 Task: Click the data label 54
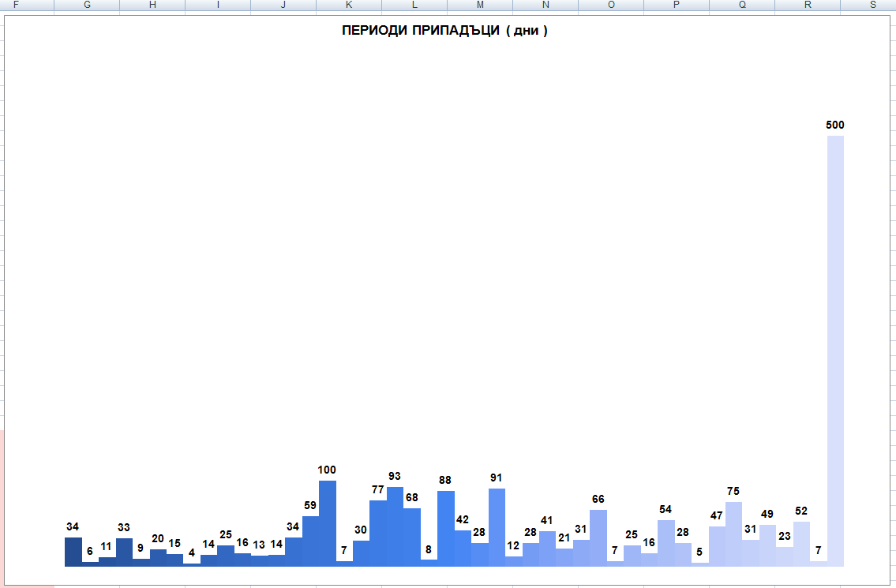click(x=665, y=510)
